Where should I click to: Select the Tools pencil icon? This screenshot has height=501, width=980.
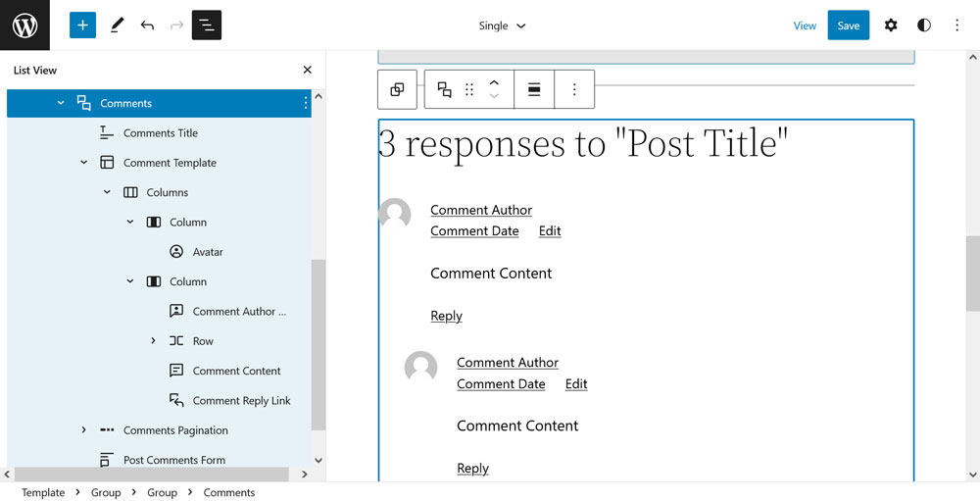(117, 25)
